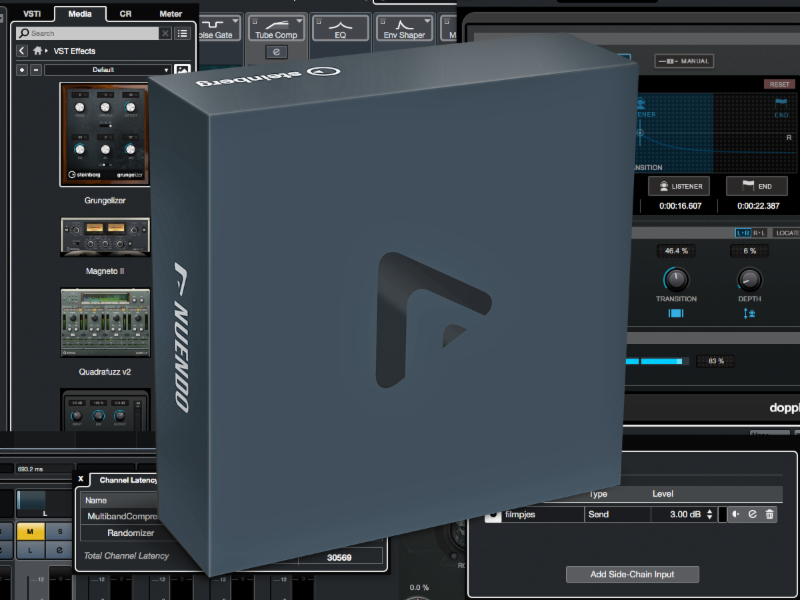
Task: Click the blue depth distance icon
Action: pos(749,313)
